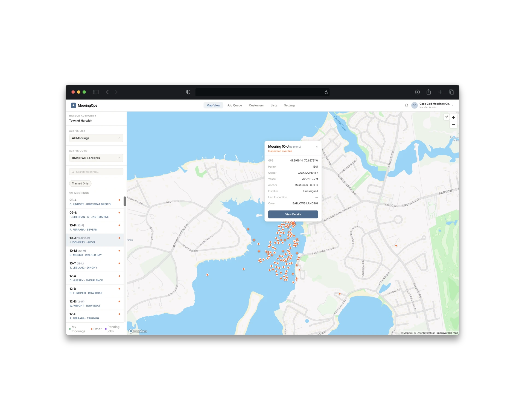Click the browser address bar
The image size is (525, 420).
click(262, 92)
